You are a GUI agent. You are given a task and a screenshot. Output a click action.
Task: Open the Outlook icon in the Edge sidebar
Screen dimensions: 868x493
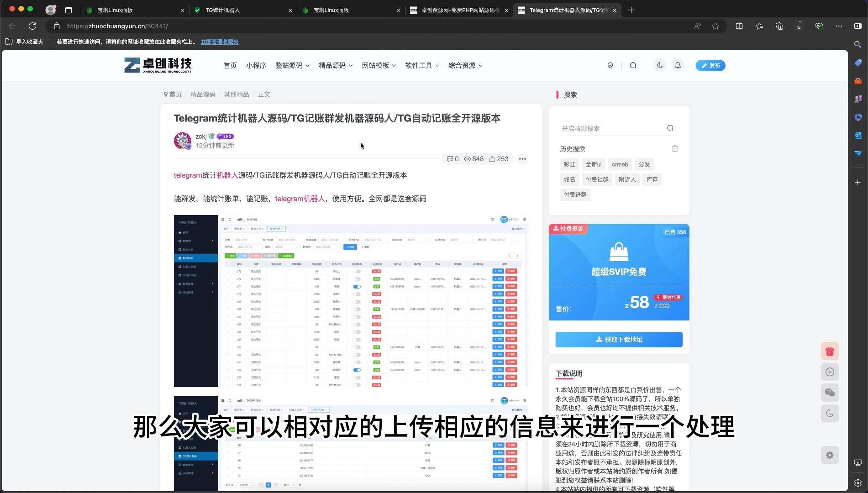(857, 135)
